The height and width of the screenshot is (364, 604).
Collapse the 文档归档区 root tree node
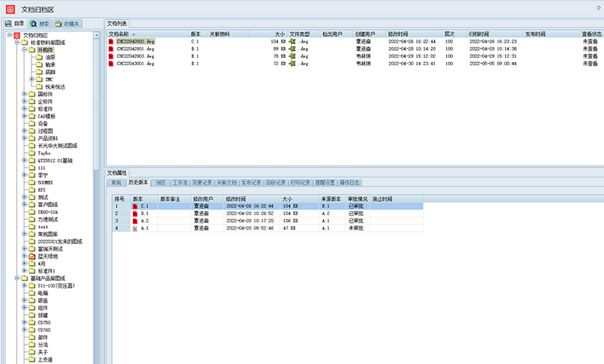10,35
